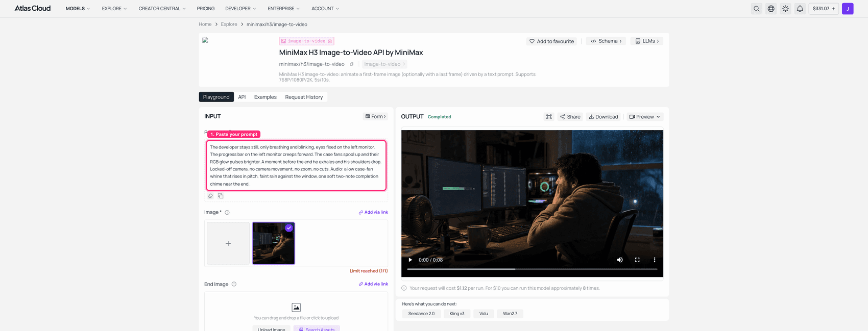Show the End Image info tooltip

234,284
